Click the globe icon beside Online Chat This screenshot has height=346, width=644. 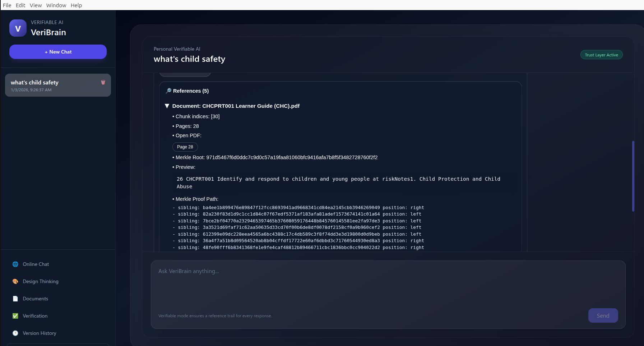click(x=15, y=264)
